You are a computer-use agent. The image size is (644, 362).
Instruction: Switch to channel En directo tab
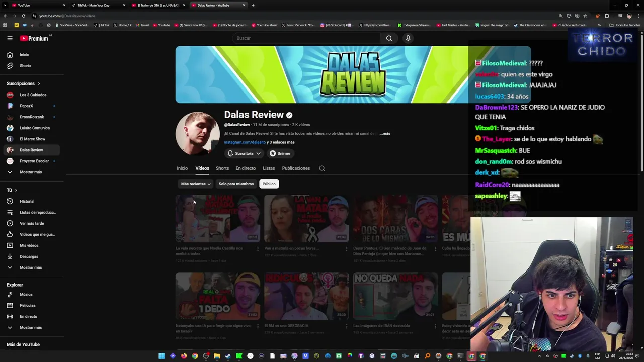coord(246,168)
